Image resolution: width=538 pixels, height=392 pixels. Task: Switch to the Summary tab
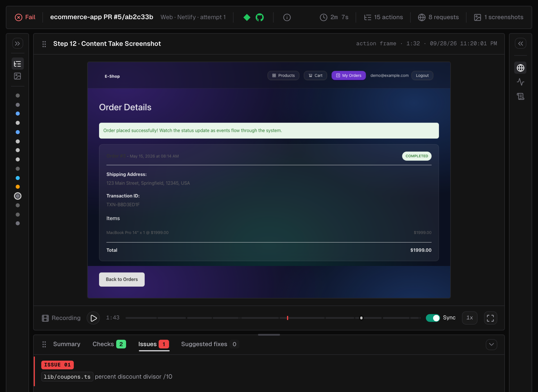(67, 344)
